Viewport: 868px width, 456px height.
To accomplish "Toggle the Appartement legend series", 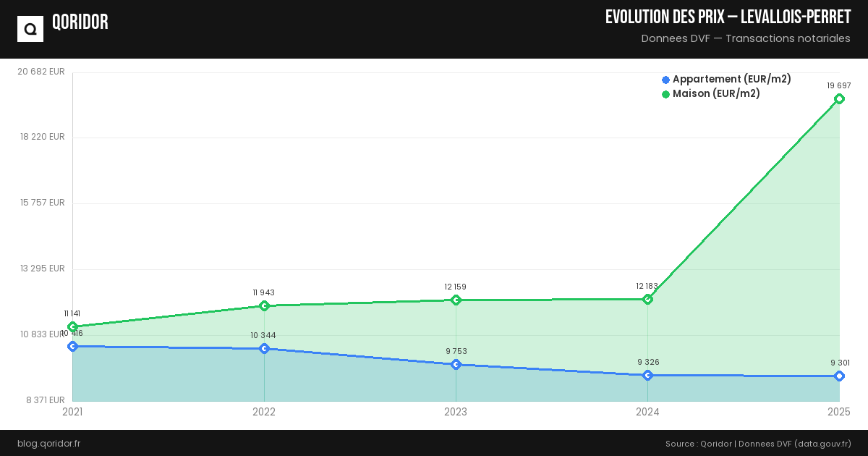I will point(731,79).
